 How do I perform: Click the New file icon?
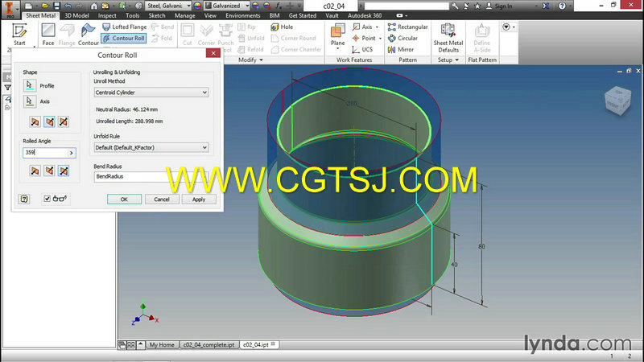click(28, 6)
